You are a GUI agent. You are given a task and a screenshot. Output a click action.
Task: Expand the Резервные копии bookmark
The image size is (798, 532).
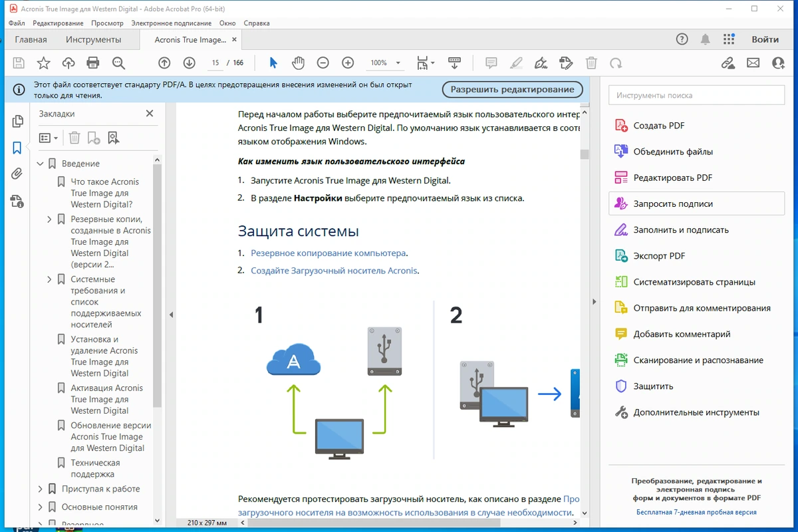click(x=49, y=219)
